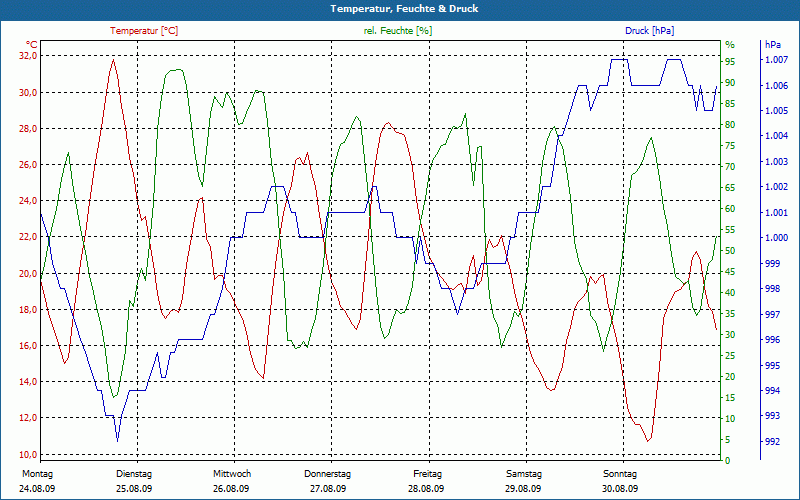The image size is (800, 500).
Task: Click the date '24.08.09'
Action: point(37,489)
